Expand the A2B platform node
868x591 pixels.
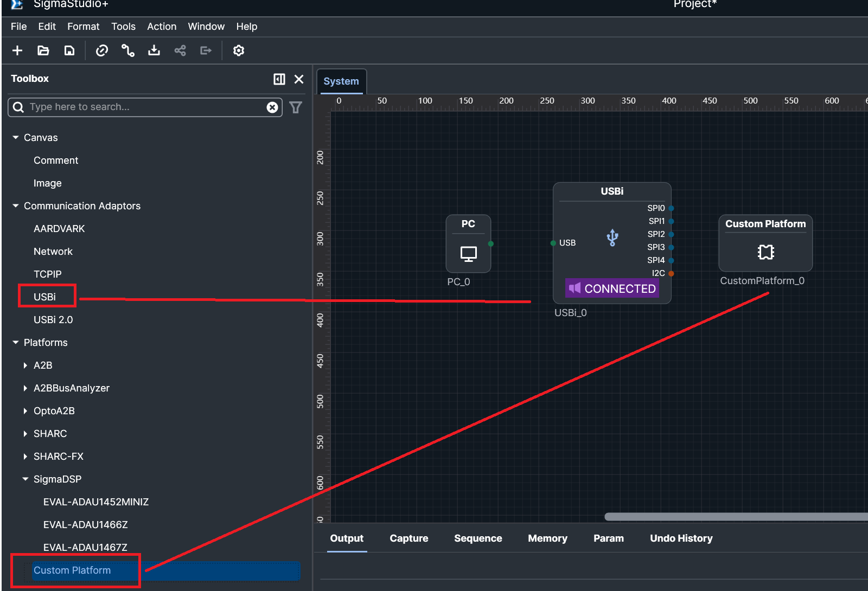pyautogui.click(x=25, y=365)
